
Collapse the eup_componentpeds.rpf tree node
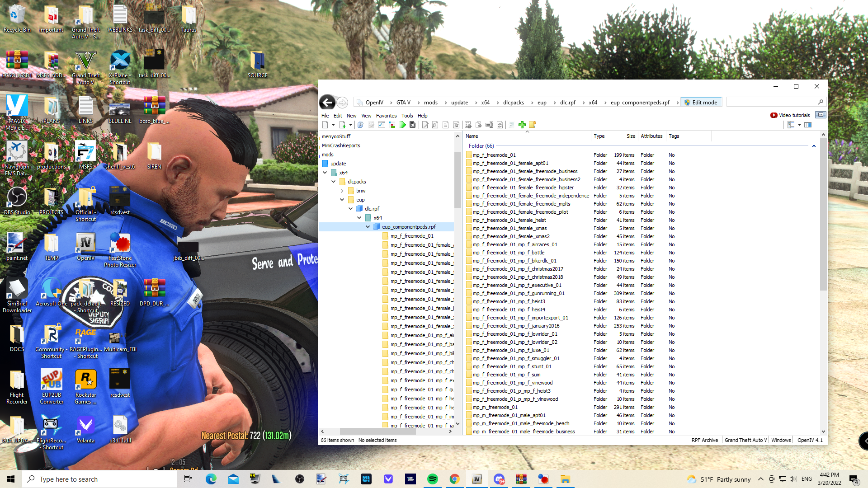pos(368,227)
